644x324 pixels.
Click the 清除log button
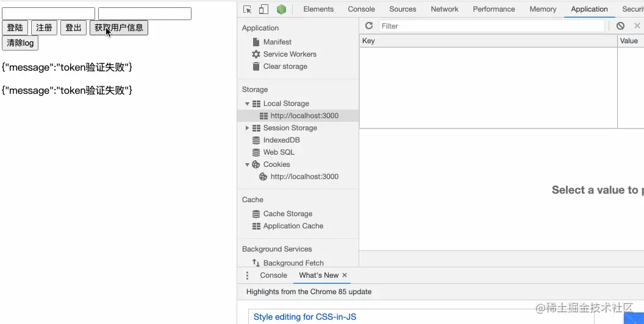pyautogui.click(x=20, y=43)
